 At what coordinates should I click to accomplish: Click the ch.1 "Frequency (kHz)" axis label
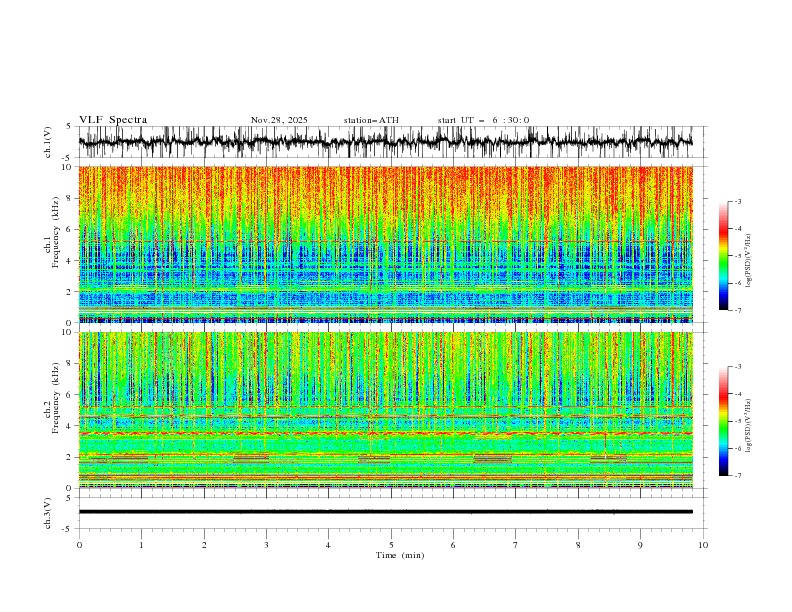pyautogui.click(x=56, y=232)
